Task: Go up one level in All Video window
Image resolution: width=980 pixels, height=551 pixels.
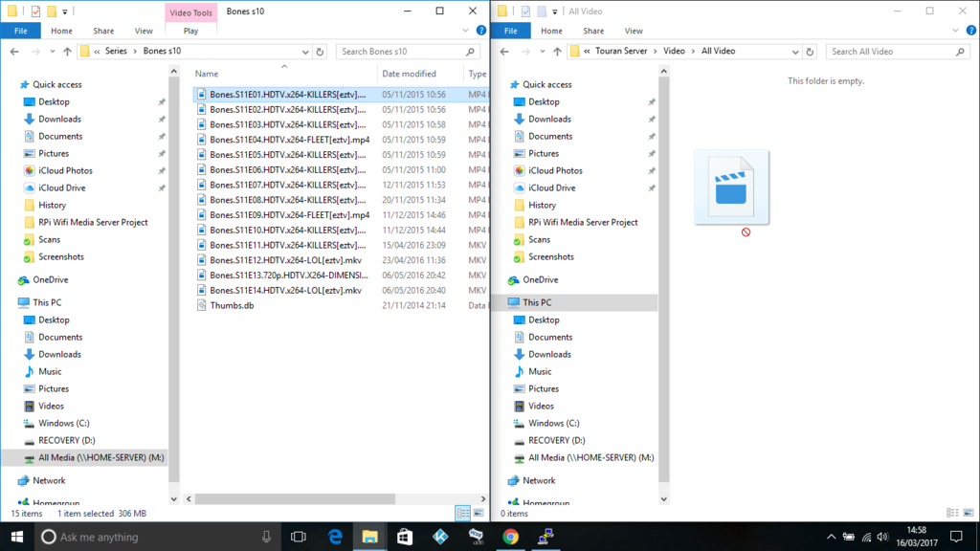Action: [557, 52]
